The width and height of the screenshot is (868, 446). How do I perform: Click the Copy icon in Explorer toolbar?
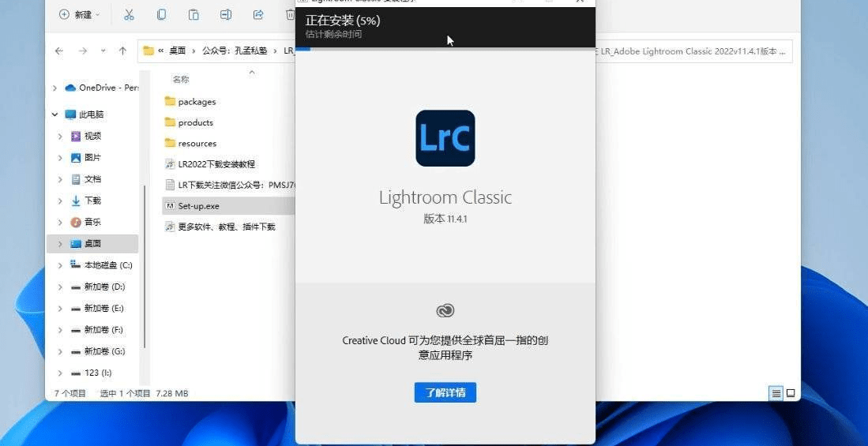tap(161, 15)
